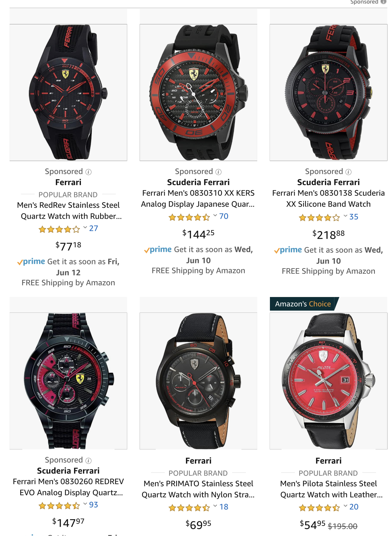Click star rating icons of XX KERS watch

coord(189,217)
